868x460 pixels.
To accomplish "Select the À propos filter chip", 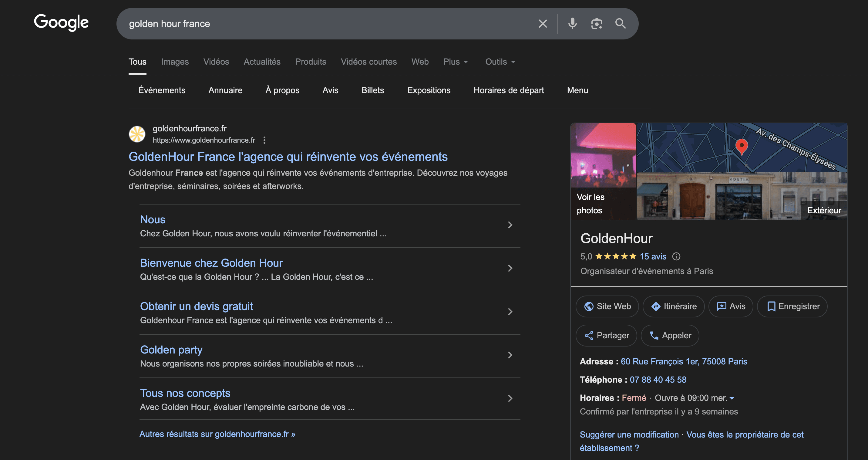I will pos(282,90).
